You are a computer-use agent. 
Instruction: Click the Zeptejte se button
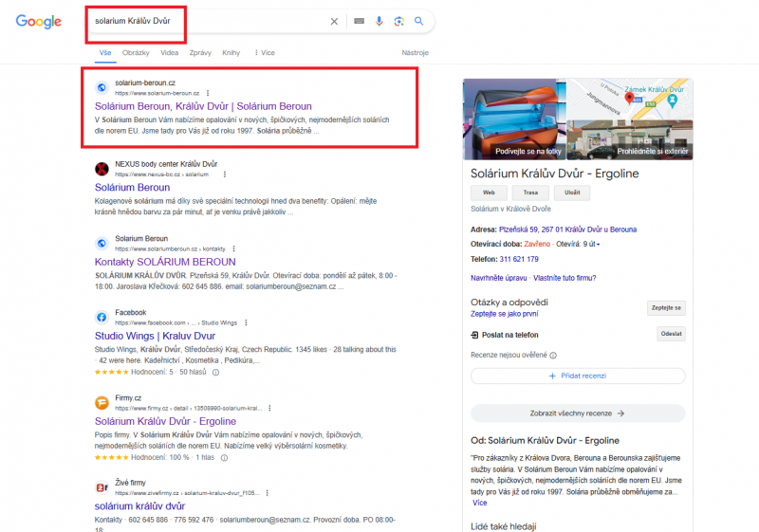click(x=666, y=308)
